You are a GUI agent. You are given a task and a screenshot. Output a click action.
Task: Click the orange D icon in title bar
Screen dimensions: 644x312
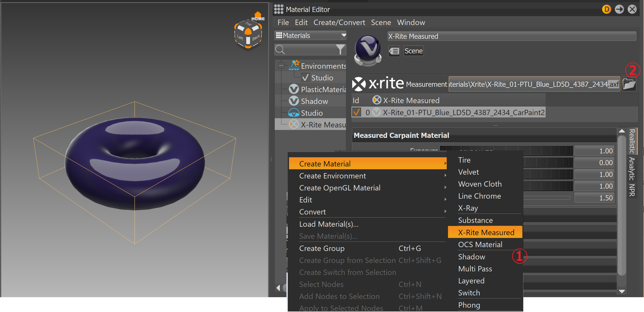(x=606, y=9)
